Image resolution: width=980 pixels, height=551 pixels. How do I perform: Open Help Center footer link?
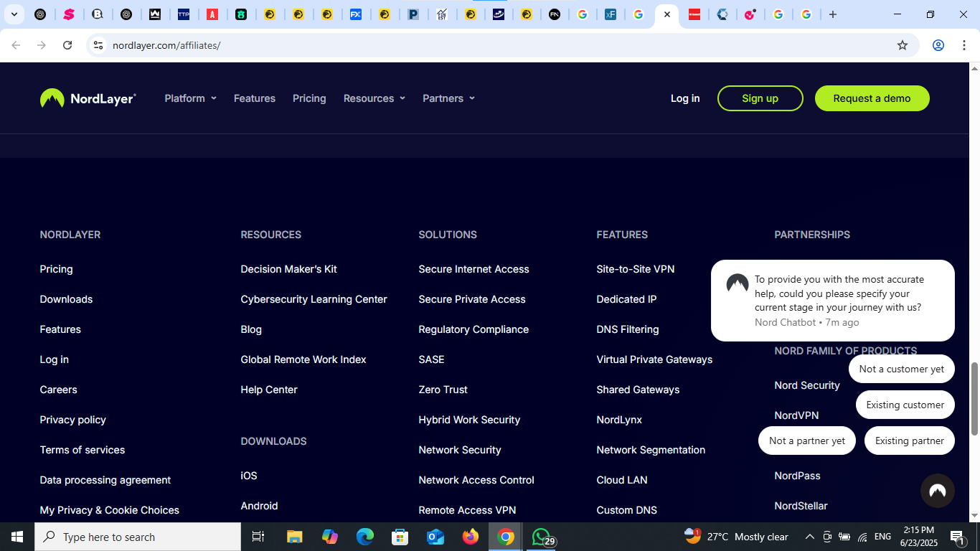tap(269, 390)
